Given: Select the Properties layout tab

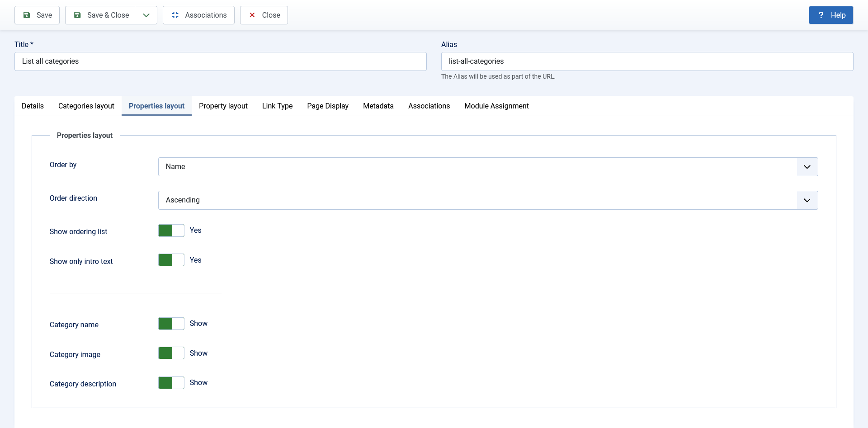Looking at the screenshot, I should (157, 106).
